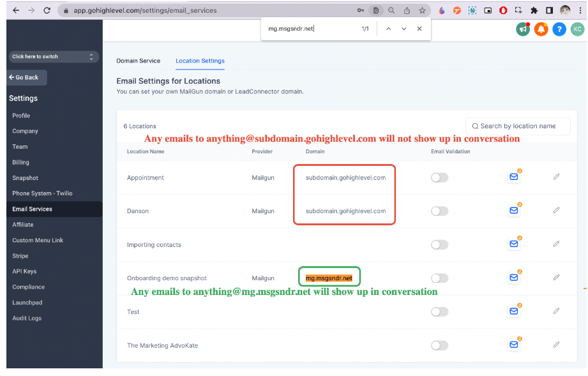
Task: Click the blue help question mark icon
Action: click(x=559, y=29)
